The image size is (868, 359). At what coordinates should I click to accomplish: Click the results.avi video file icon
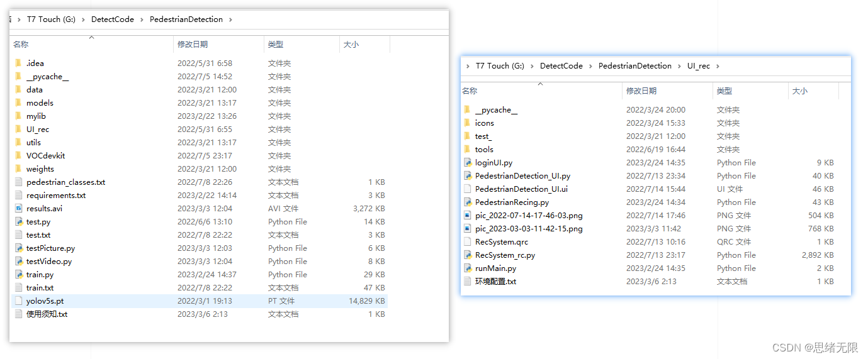coord(18,208)
